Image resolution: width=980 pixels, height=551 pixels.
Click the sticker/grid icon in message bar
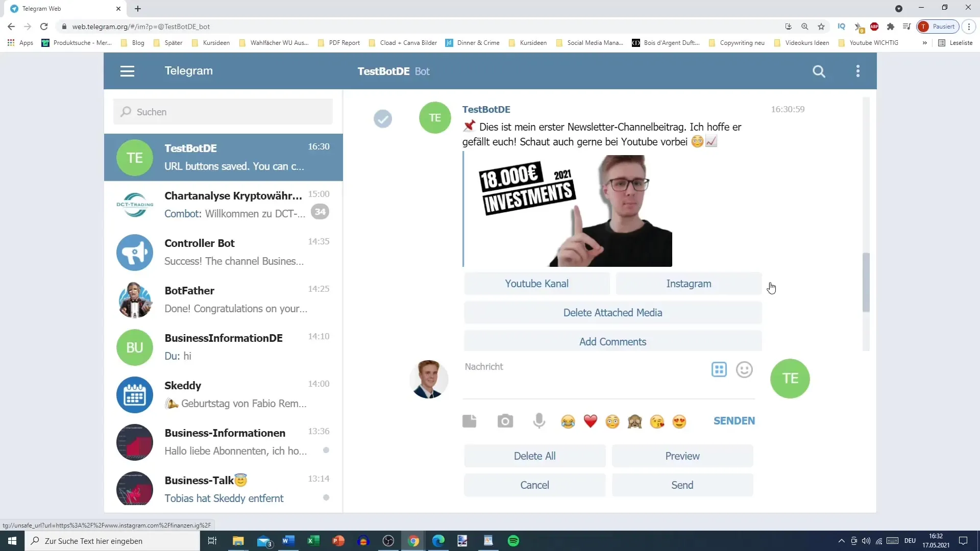pyautogui.click(x=718, y=369)
